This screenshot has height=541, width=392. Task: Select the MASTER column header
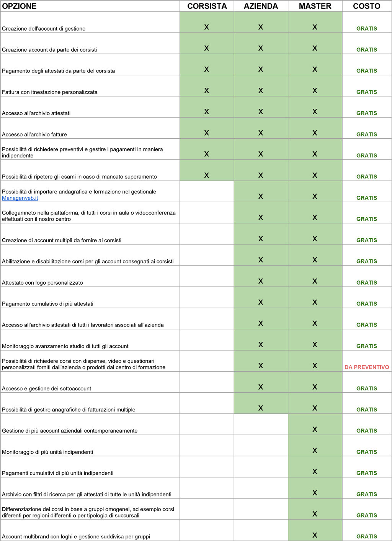pos(315,6)
